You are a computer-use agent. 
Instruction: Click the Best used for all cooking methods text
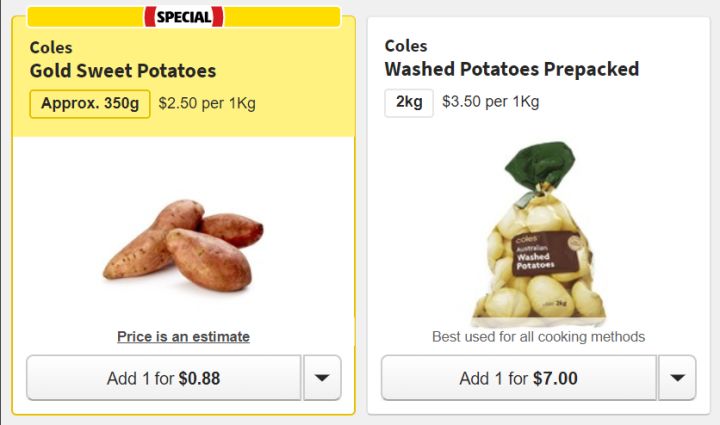pos(538,337)
